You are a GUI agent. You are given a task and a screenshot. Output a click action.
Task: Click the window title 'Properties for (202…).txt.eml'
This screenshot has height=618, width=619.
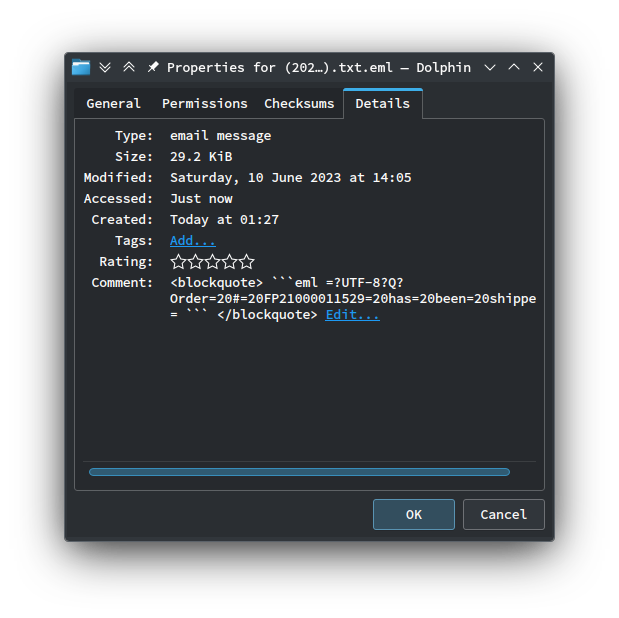[x=280, y=68]
